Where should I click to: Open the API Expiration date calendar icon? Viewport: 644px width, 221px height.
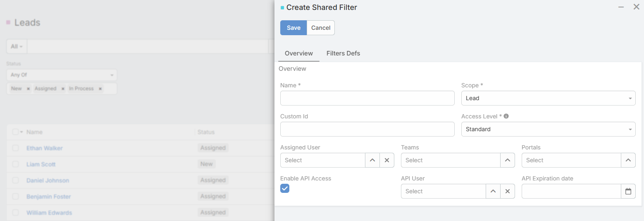tap(628, 191)
